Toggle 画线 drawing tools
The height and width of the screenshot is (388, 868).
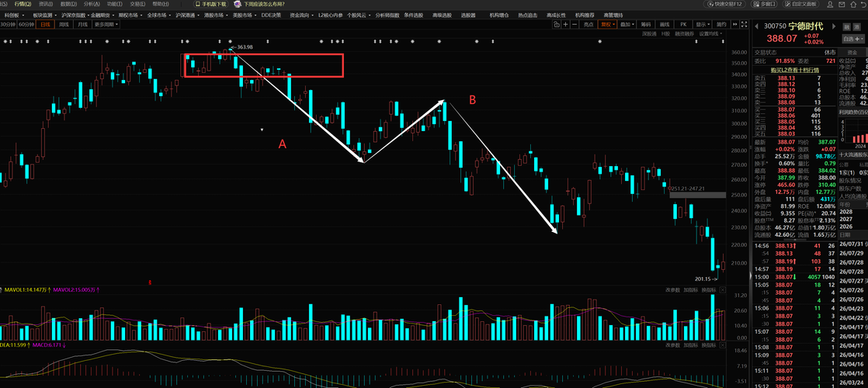pyautogui.click(x=665, y=24)
